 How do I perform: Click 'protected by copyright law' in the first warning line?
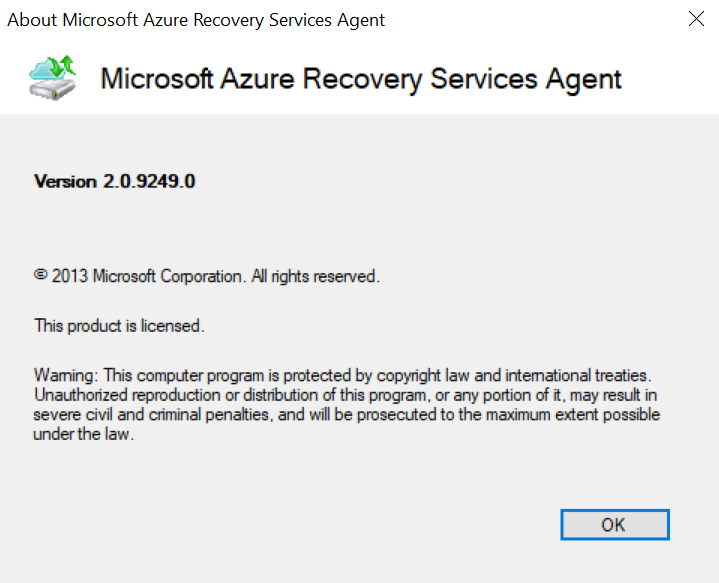pos(376,375)
